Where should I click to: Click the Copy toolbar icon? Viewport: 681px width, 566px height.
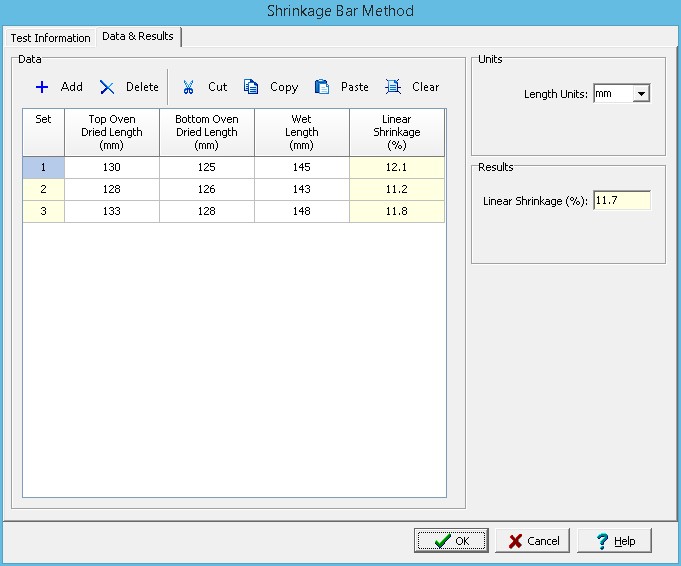tap(252, 87)
